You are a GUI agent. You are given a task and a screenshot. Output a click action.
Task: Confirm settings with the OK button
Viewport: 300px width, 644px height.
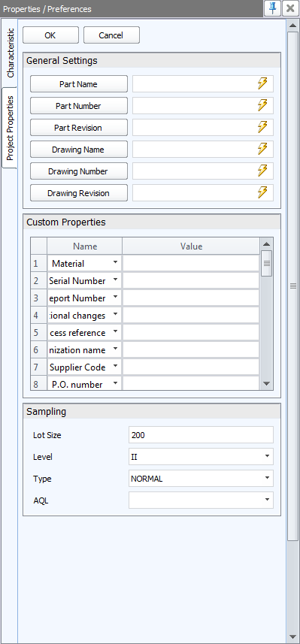(x=50, y=35)
